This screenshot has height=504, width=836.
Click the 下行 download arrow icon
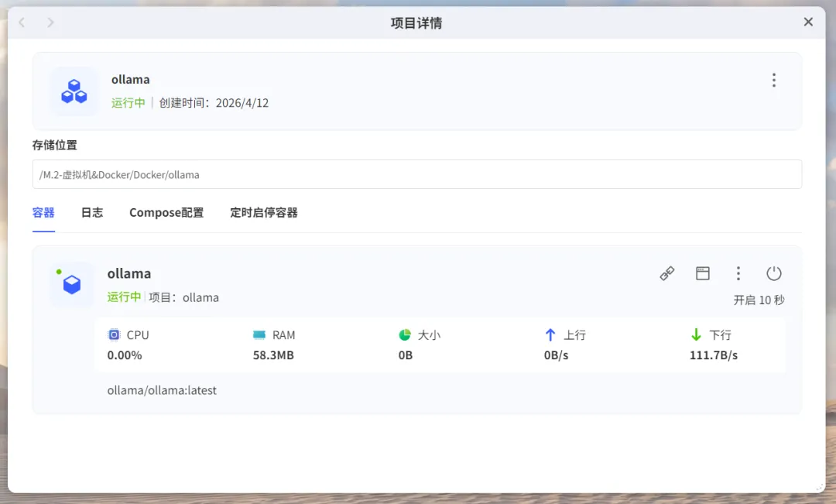(x=696, y=335)
